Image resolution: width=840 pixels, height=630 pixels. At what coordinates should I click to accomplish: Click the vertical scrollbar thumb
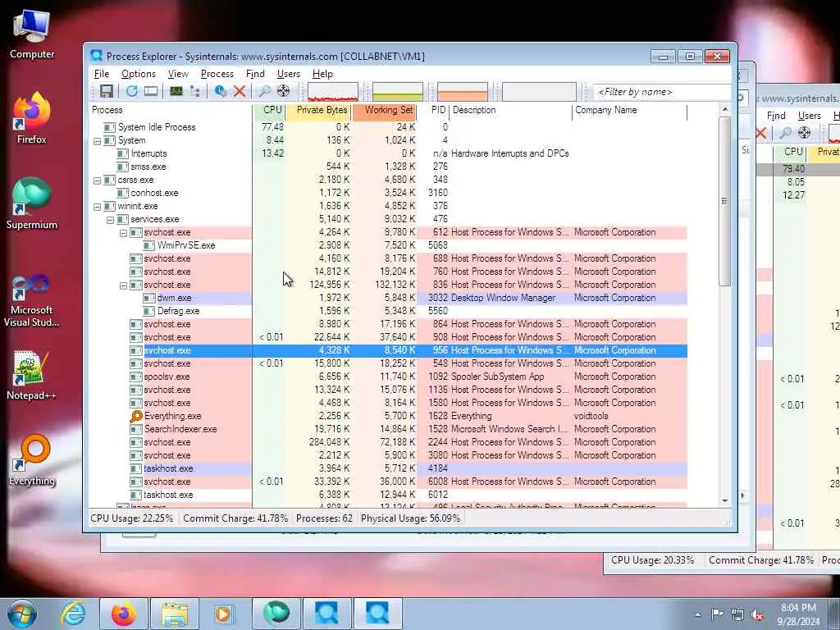[724, 202]
